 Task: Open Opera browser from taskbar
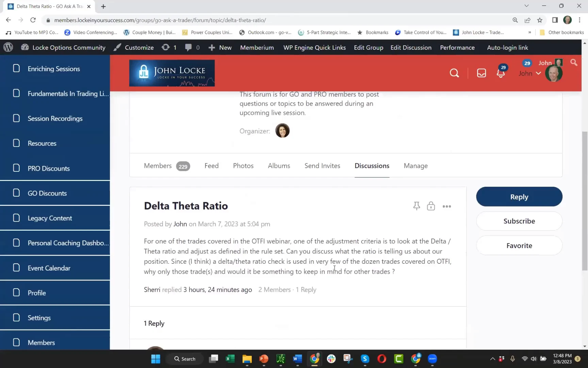382,359
